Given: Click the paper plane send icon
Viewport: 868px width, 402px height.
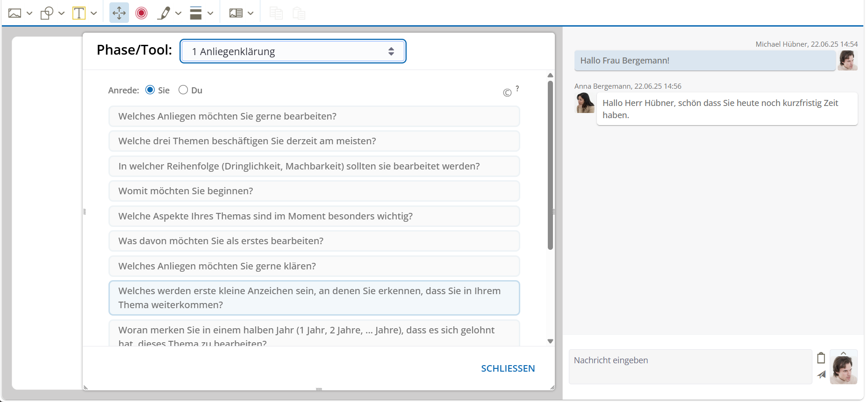Looking at the screenshot, I should pos(821,374).
